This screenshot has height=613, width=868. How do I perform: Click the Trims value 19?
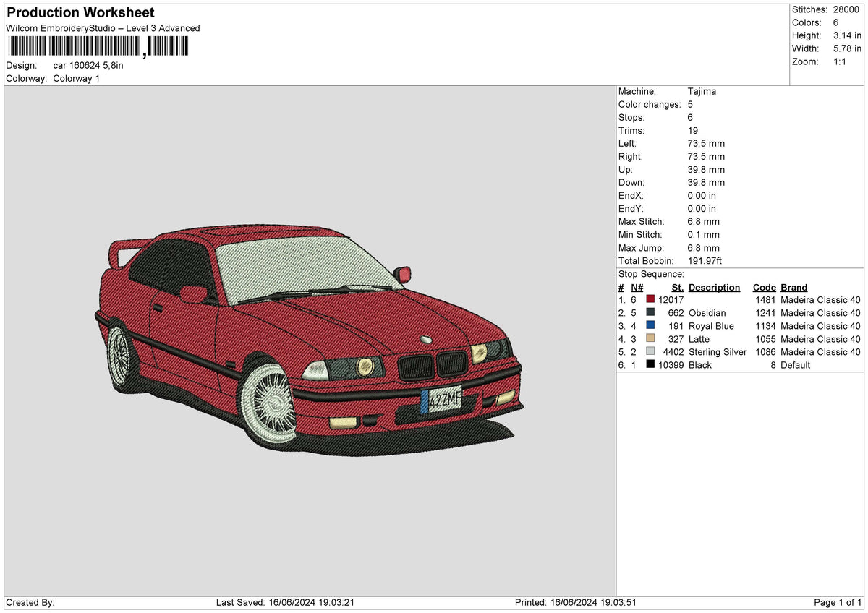point(693,131)
